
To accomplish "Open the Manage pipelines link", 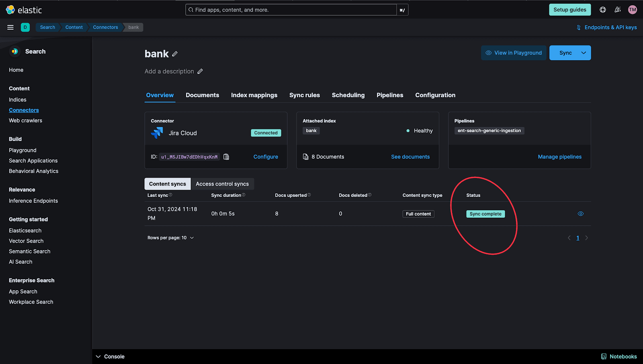I will click(x=559, y=157).
